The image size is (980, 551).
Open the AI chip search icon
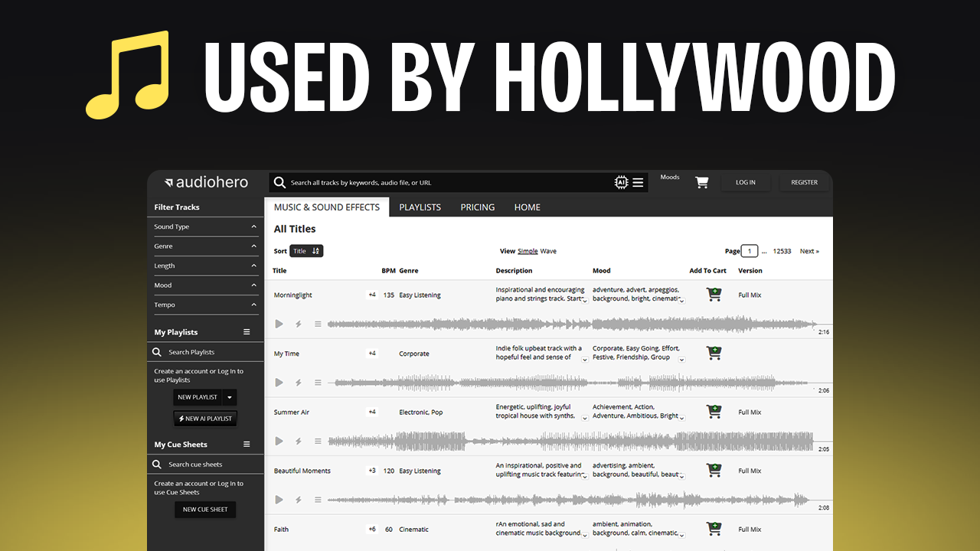[x=622, y=182]
